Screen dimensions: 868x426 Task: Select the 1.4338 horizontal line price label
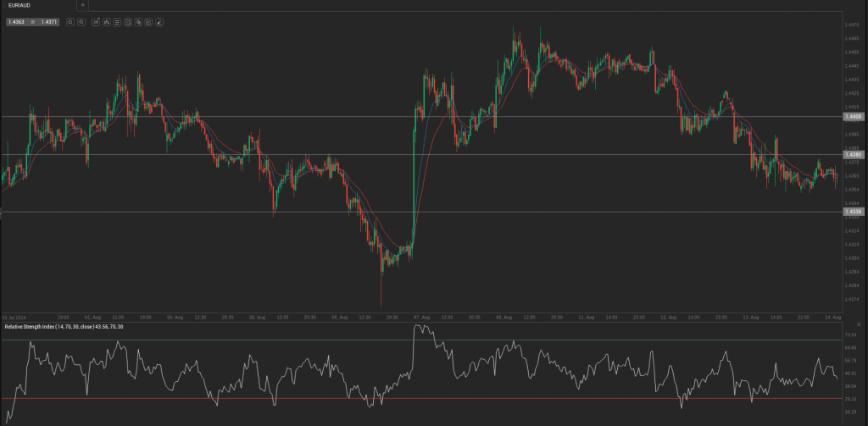coord(852,212)
